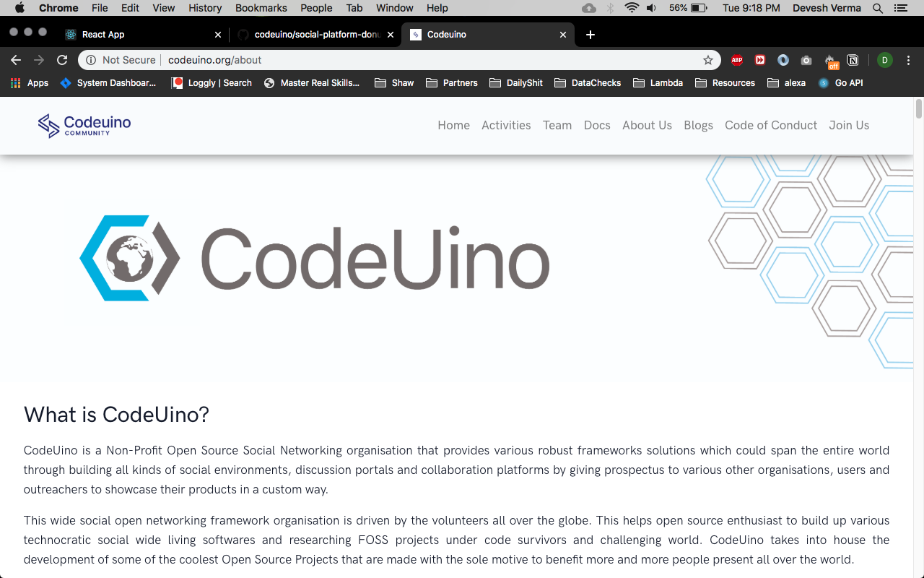Expand the Resources bookmarks folder

coord(725,83)
